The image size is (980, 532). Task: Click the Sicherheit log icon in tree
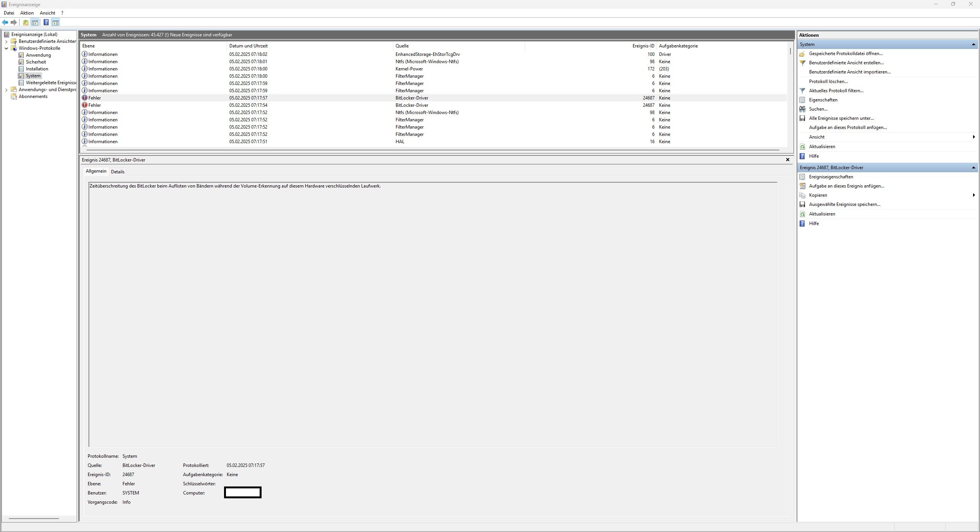21,62
